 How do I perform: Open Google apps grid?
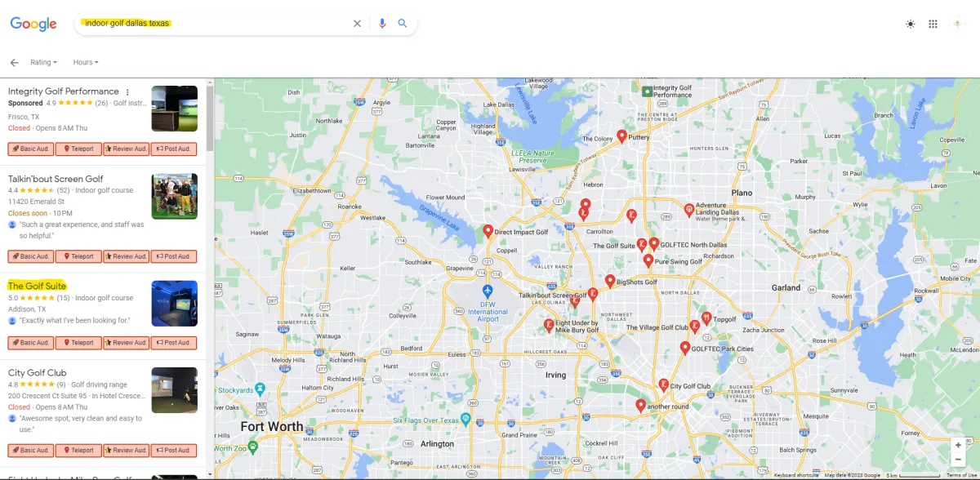pos(933,24)
